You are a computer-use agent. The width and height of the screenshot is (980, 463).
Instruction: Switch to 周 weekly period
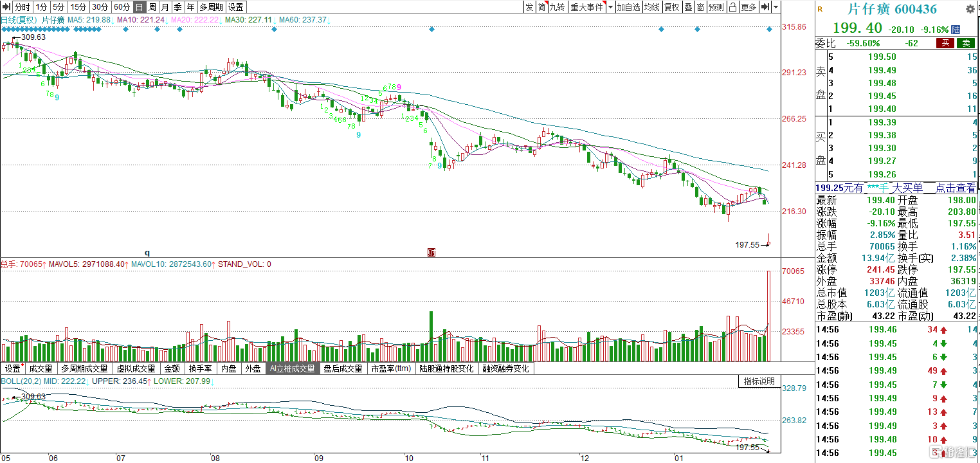pos(152,7)
